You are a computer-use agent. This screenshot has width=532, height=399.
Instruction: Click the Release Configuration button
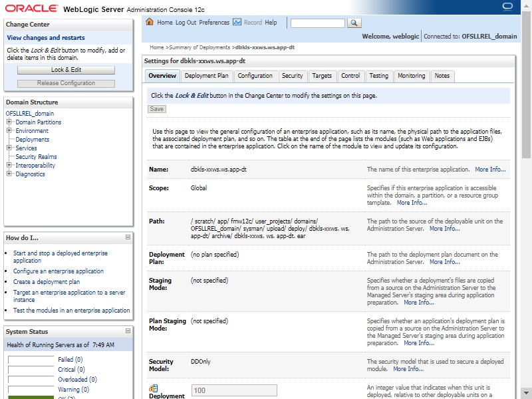tap(66, 83)
